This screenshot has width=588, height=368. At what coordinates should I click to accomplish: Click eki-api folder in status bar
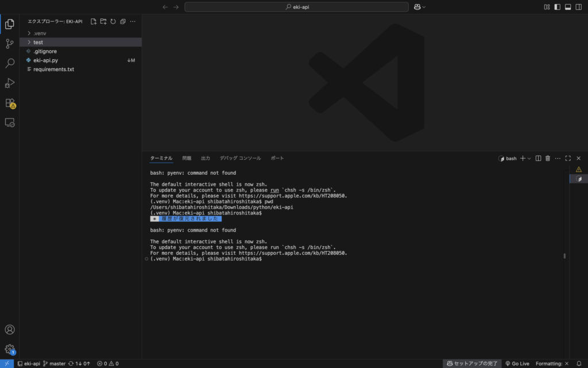tap(29, 363)
